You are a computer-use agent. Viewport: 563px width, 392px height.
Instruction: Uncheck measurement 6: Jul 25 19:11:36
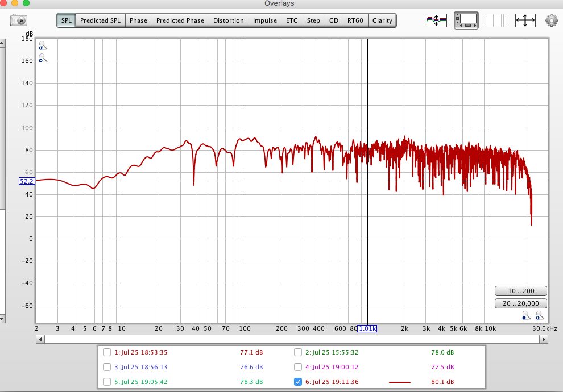(298, 382)
